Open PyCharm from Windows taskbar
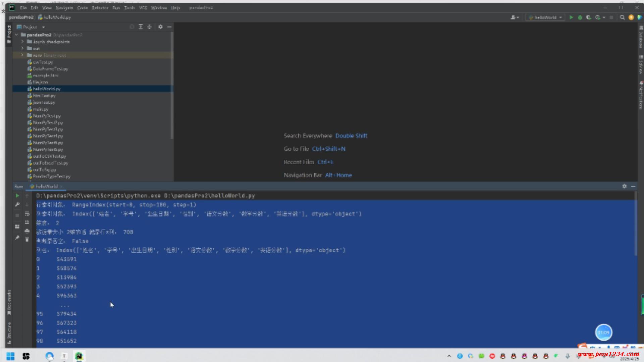The width and height of the screenshot is (644, 362). 79,356
